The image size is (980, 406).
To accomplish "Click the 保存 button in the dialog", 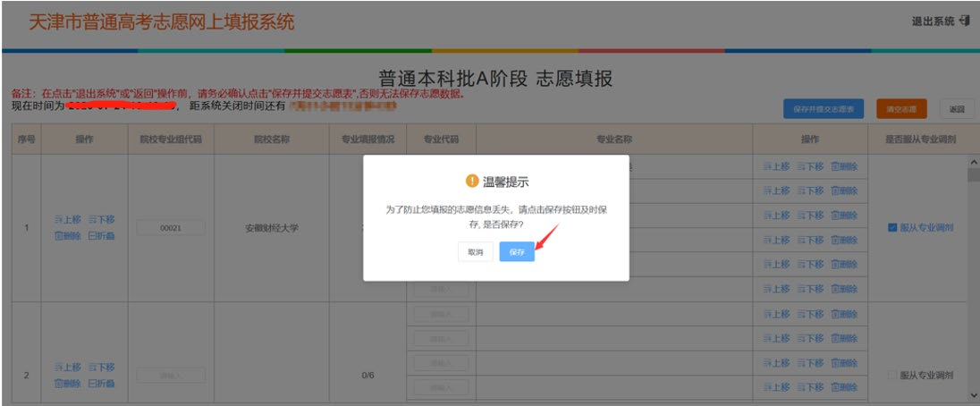I will click(517, 251).
